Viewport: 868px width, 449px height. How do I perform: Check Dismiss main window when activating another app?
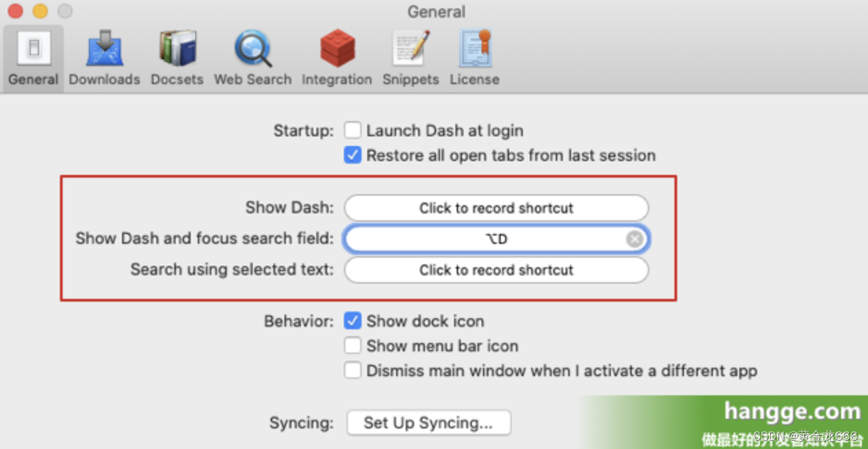[352, 370]
